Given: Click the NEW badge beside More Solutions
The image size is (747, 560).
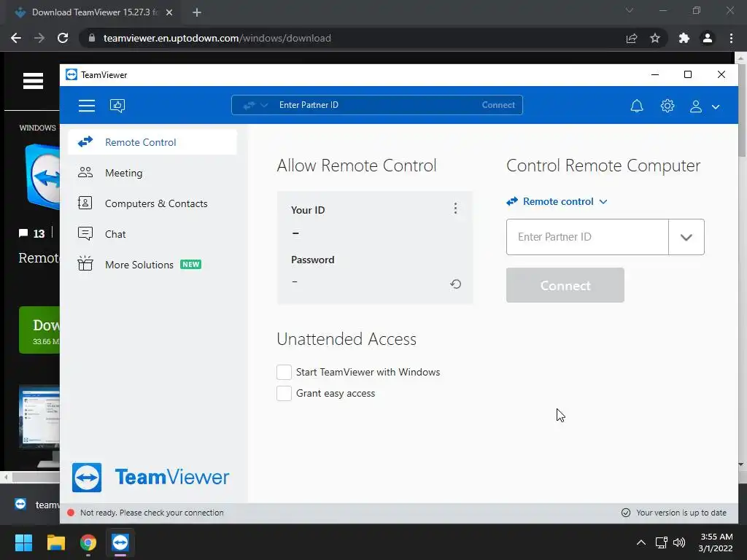Looking at the screenshot, I should pyautogui.click(x=190, y=264).
